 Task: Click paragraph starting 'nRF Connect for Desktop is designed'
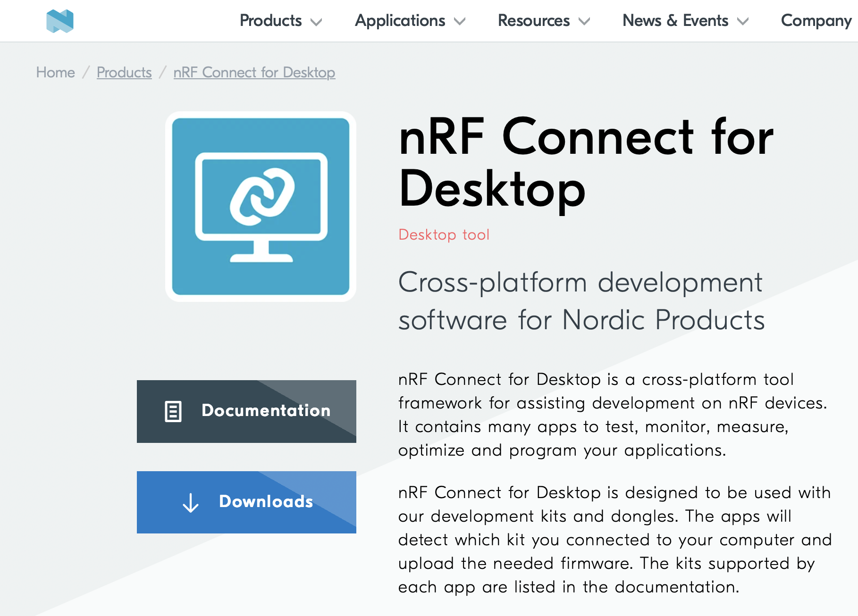coord(615,540)
